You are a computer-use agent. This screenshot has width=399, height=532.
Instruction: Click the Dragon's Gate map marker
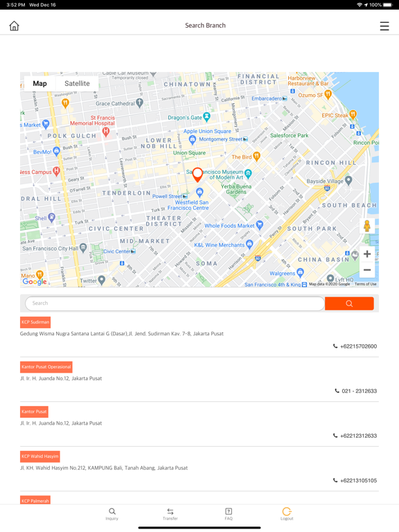point(206,117)
